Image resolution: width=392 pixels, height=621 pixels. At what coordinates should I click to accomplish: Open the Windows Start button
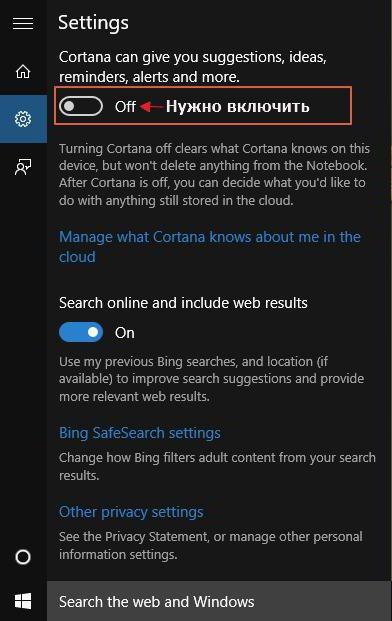(23, 601)
